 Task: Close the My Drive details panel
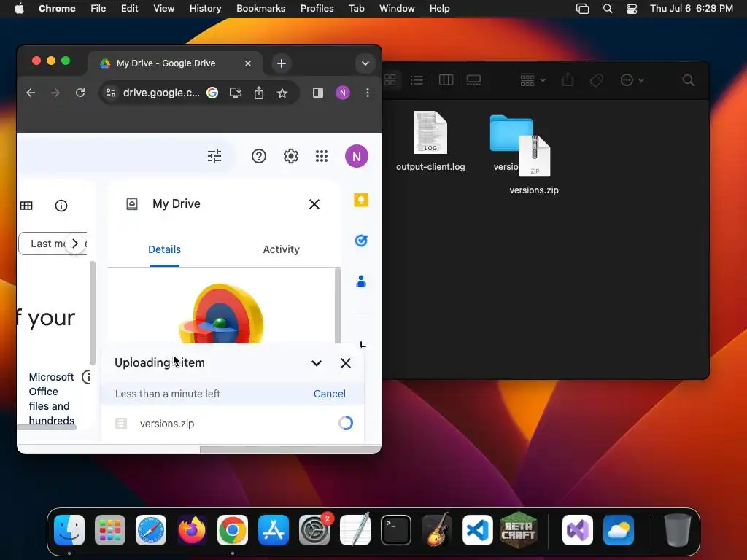tap(314, 204)
